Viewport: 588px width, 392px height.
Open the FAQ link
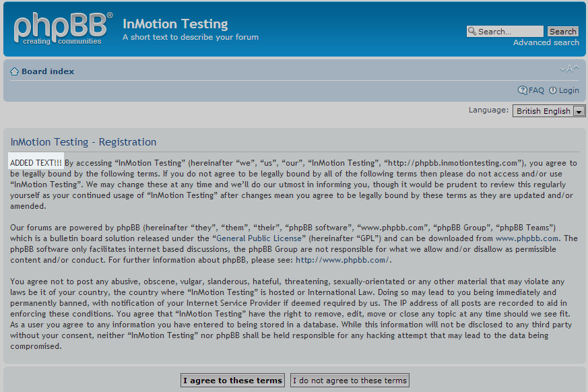pos(536,90)
